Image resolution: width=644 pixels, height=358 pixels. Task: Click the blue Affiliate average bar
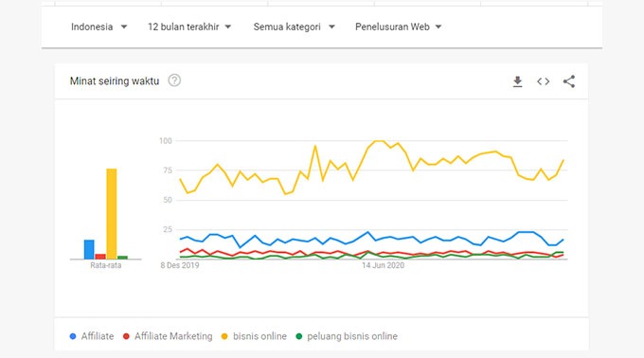[x=89, y=250]
